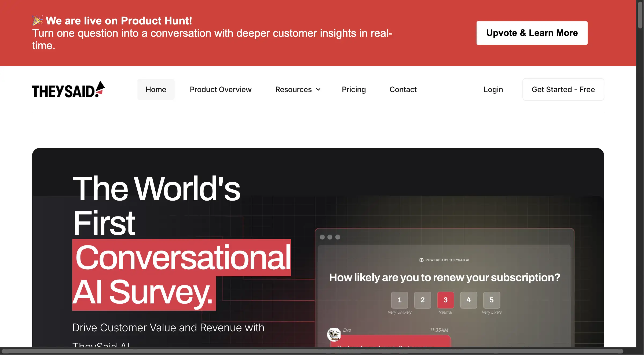Select the Pricing tab in navigation
Viewport: 644px width, 355px height.
354,89
